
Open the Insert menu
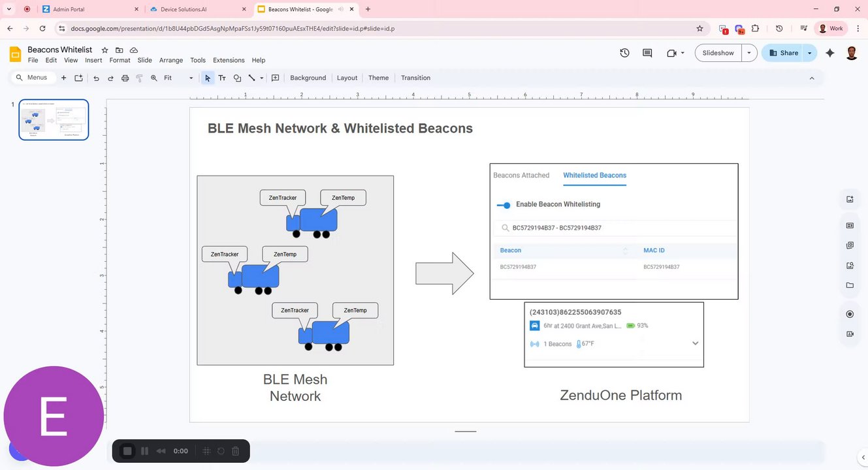(93, 60)
